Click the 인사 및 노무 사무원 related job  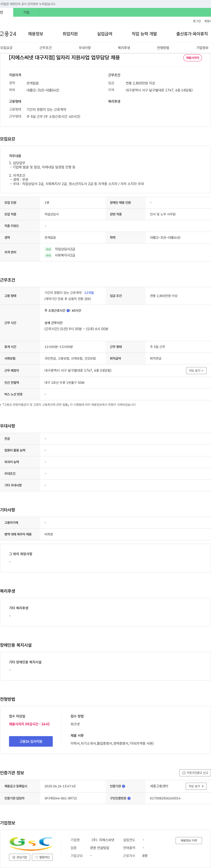point(163,214)
